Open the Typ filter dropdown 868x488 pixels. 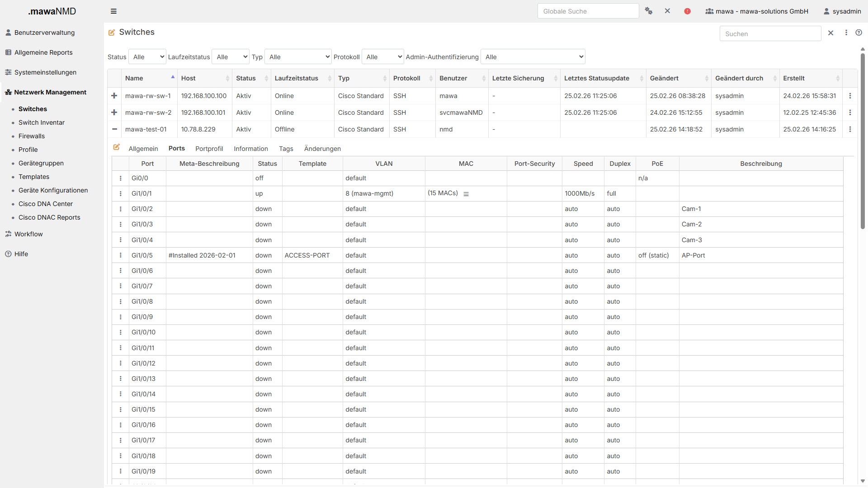(x=298, y=57)
